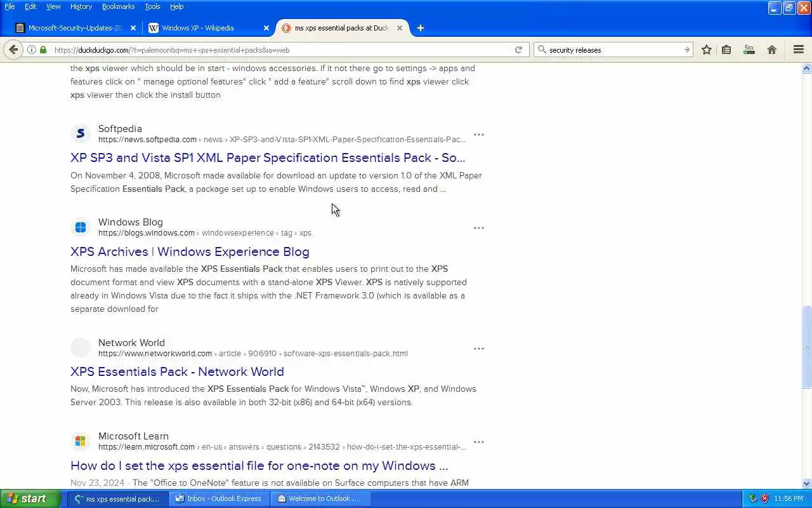Click the Network World site name

click(x=131, y=343)
